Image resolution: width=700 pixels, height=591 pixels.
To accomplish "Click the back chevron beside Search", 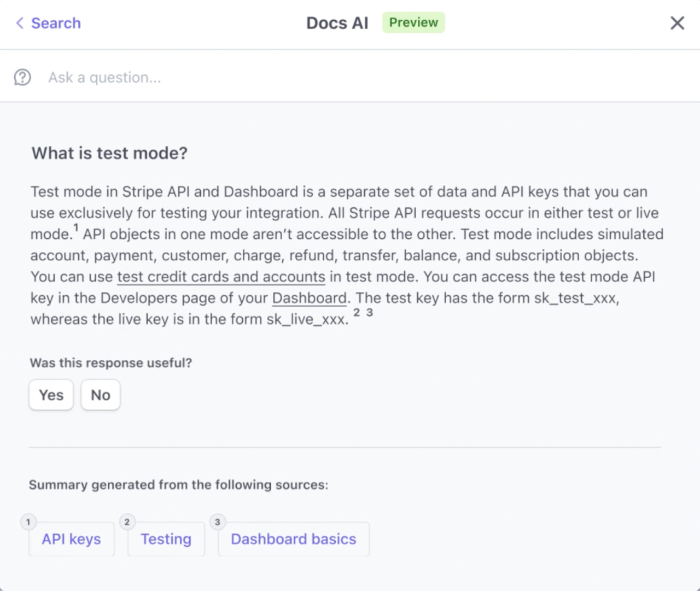I will click(19, 24).
